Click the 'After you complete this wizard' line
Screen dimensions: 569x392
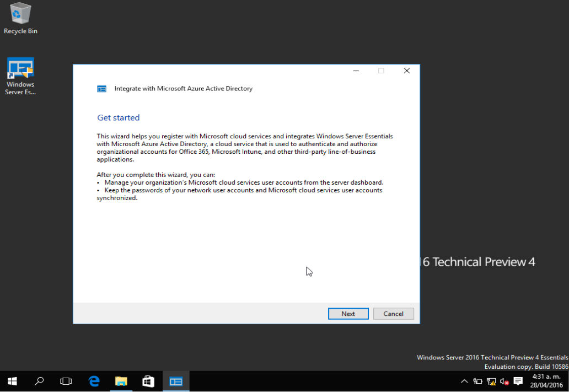tap(156, 175)
